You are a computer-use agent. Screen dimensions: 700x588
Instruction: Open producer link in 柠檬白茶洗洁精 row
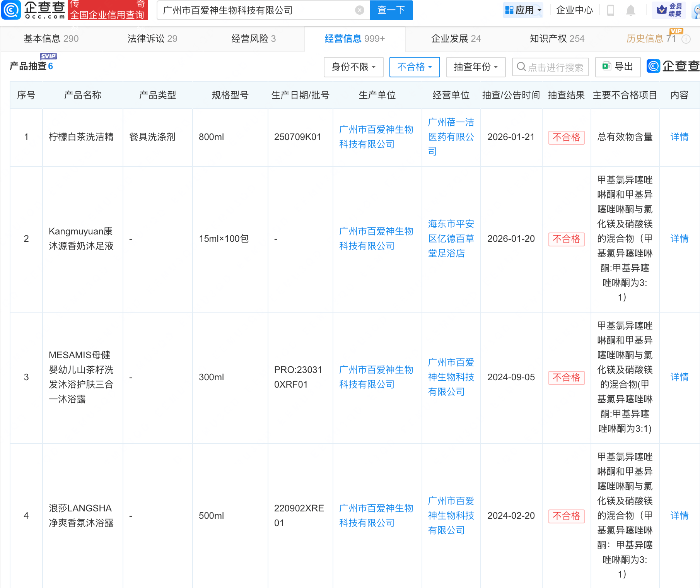tap(376, 137)
